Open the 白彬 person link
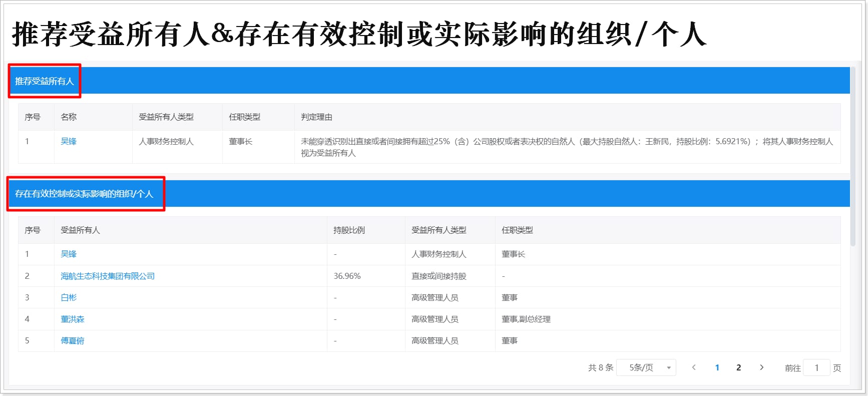Viewport: 868px width, 396px height. click(69, 297)
